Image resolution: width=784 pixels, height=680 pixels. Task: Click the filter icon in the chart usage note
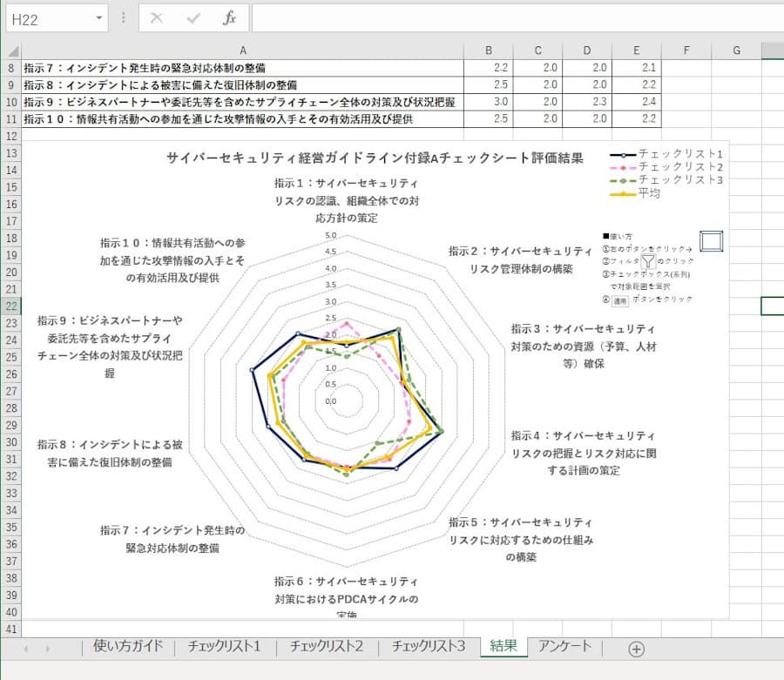[x=648, y=260]
